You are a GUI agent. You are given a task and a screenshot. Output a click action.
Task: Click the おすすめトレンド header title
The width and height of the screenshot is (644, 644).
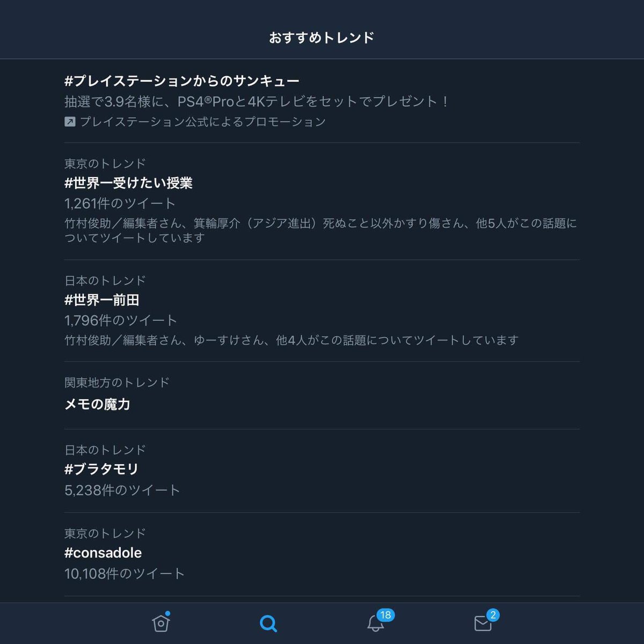[321, 38]
